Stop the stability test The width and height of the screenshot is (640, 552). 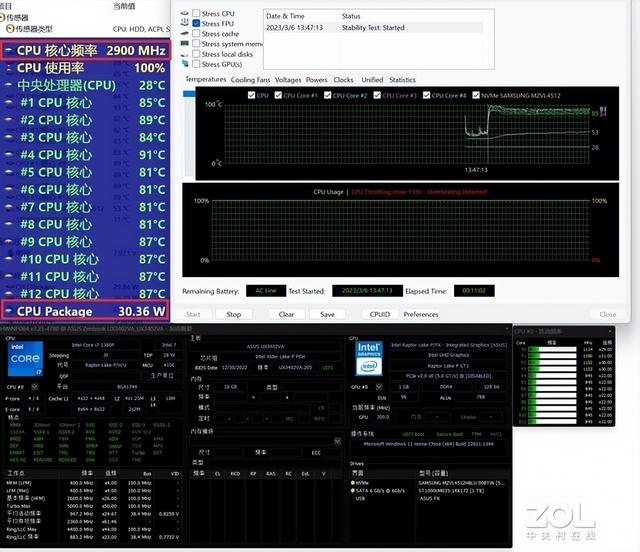click(234, 314)
